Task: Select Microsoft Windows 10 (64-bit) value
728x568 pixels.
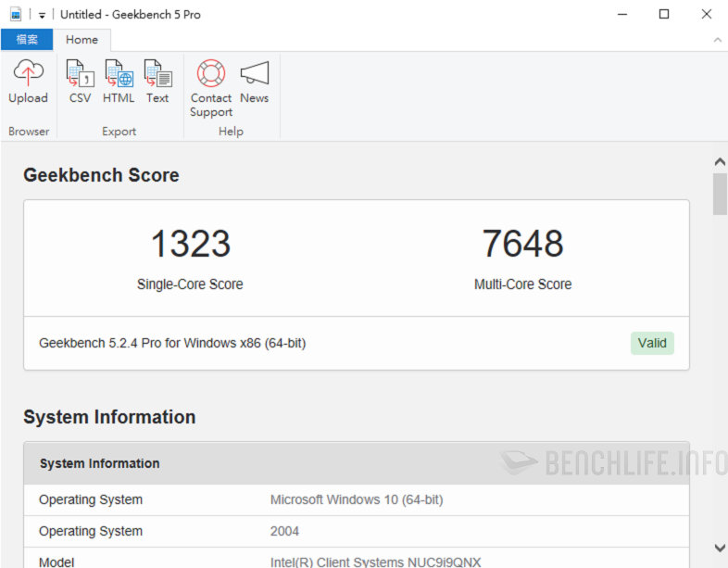Action: coord(357,499)
